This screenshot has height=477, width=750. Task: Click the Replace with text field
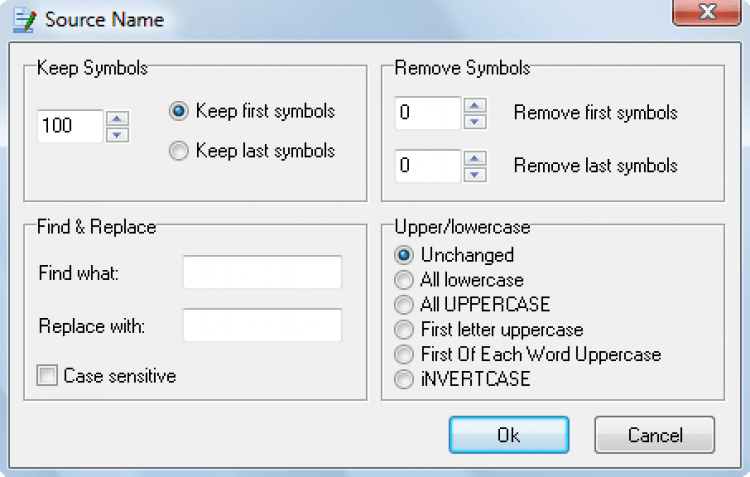[x=262, y=325]
